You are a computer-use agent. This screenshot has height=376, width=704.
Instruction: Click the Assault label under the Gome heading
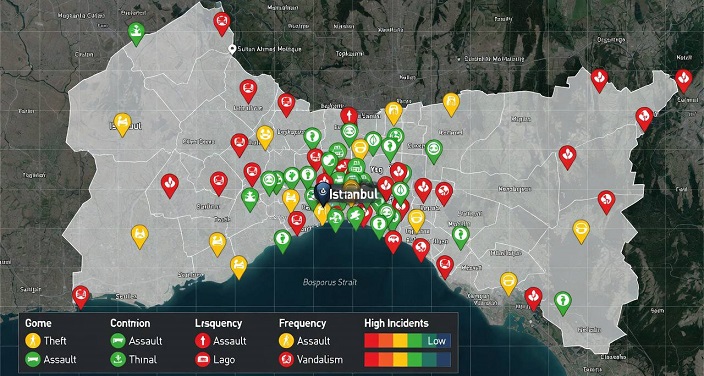[60, 359]
